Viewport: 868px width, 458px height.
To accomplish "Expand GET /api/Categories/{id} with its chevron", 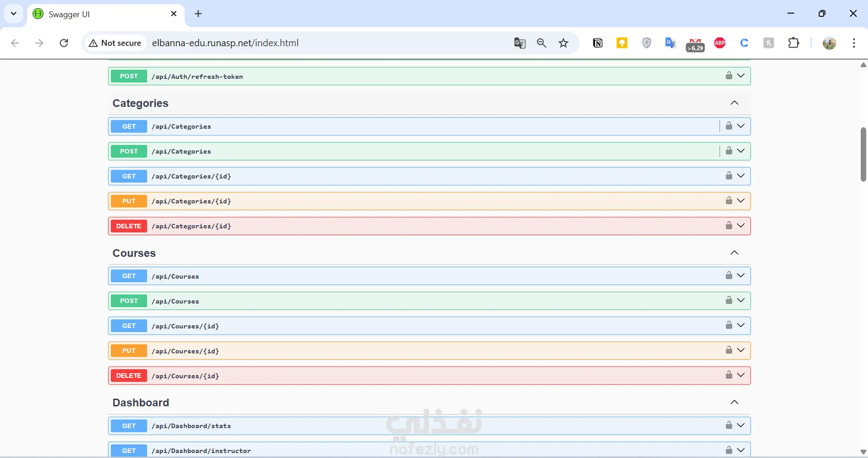I will click(x=741, y=176).
